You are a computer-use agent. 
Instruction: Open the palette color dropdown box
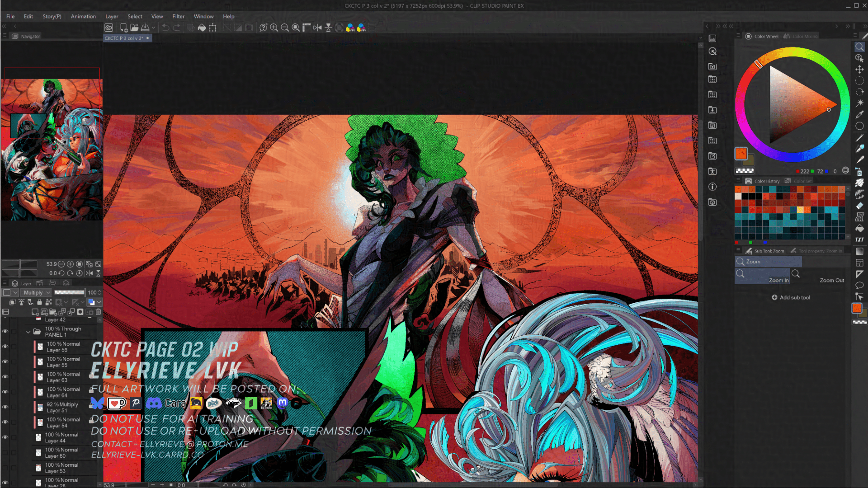click(x=11, y=292)
